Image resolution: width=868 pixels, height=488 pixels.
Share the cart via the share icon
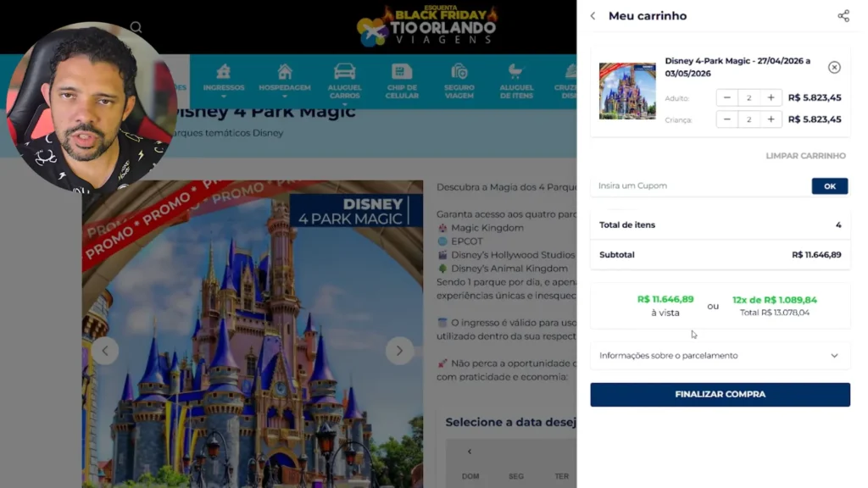843,16
